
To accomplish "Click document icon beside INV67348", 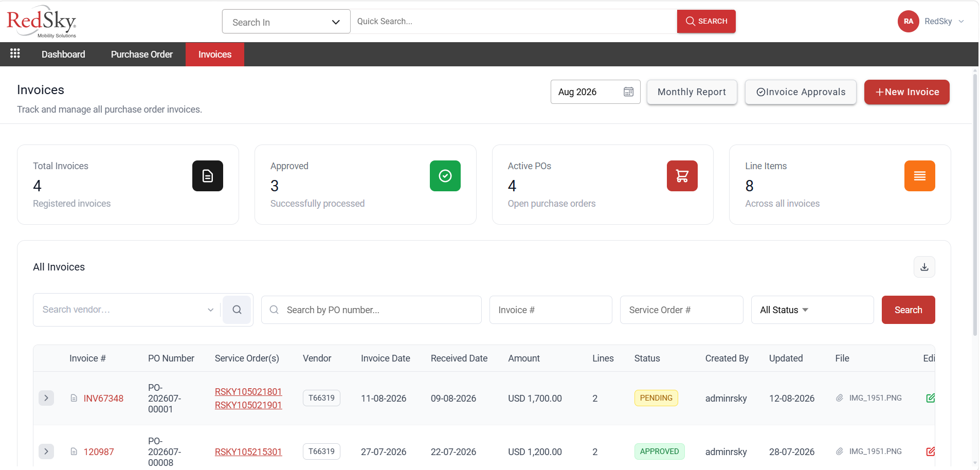I will click(74, 398).
